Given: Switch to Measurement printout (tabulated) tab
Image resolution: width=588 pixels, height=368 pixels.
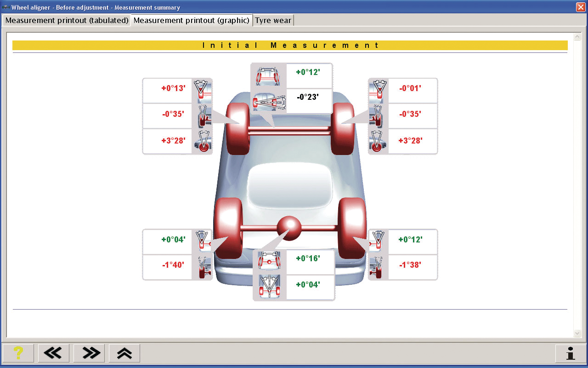Looking at the screenshot, I should click(67, 20).
